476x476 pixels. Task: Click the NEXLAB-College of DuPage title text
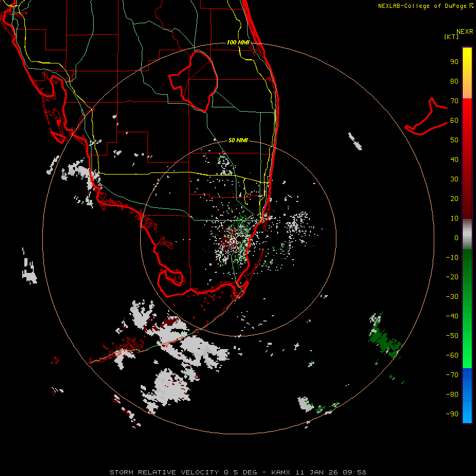422,6
